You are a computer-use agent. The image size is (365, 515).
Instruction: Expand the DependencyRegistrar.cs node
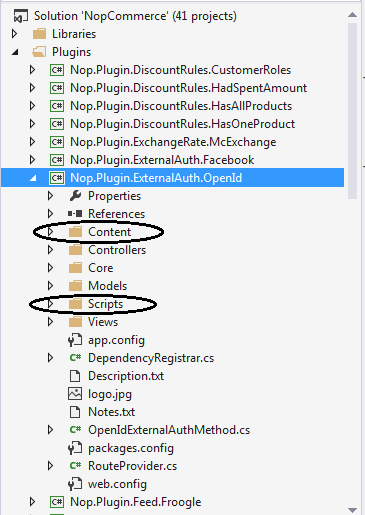(x=50, y=358)
